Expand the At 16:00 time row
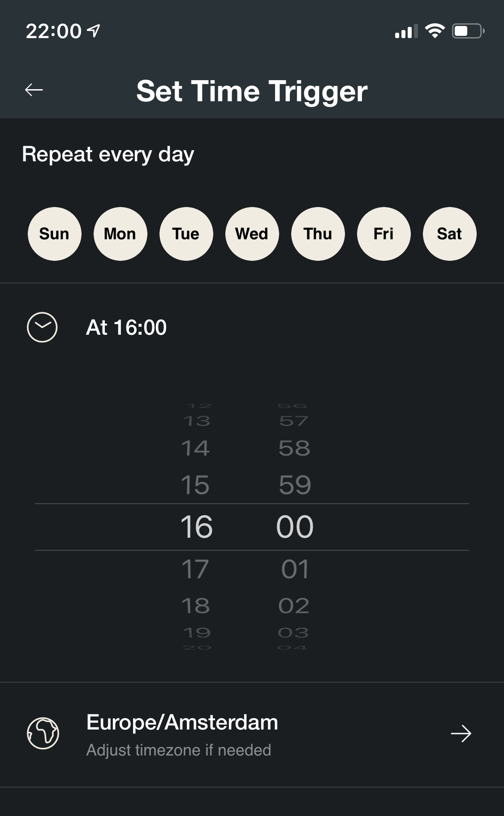This screenshot has width=504, height=816. 126,328
